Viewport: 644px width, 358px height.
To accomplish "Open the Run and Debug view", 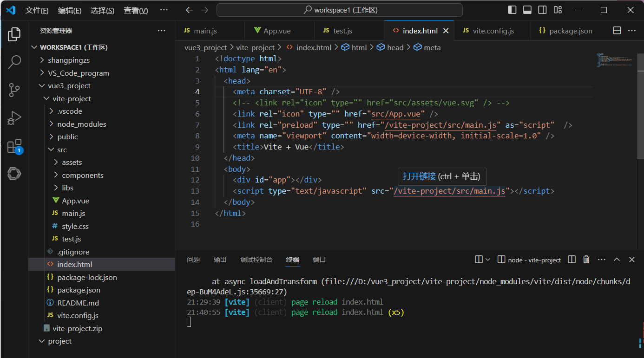I will coord(14,118).
